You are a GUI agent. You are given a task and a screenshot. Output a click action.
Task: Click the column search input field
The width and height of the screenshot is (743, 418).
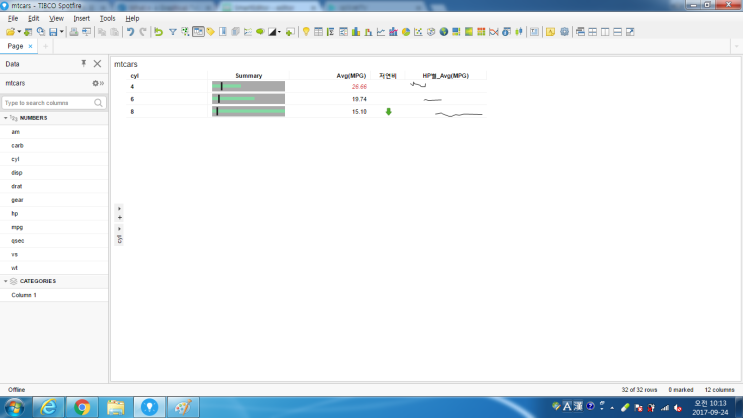pyautogui.click(x=48, y=103)
